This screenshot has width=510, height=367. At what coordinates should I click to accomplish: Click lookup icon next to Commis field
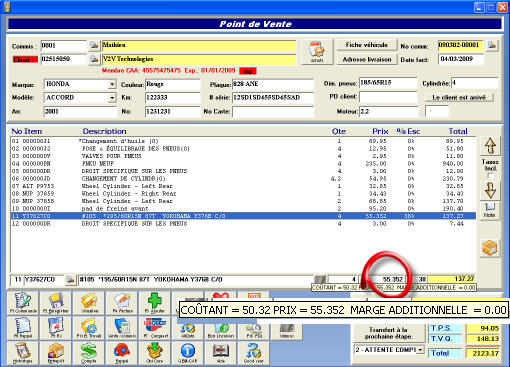(94, 45)
